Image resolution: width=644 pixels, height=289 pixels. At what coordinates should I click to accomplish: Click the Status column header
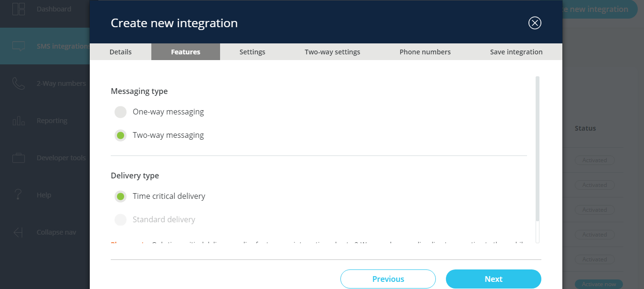click(585, 128)
